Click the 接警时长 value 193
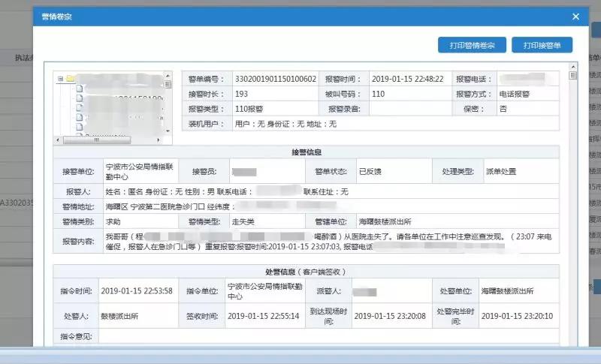This screenshot has height=364, width=601. tap(241, 94)
